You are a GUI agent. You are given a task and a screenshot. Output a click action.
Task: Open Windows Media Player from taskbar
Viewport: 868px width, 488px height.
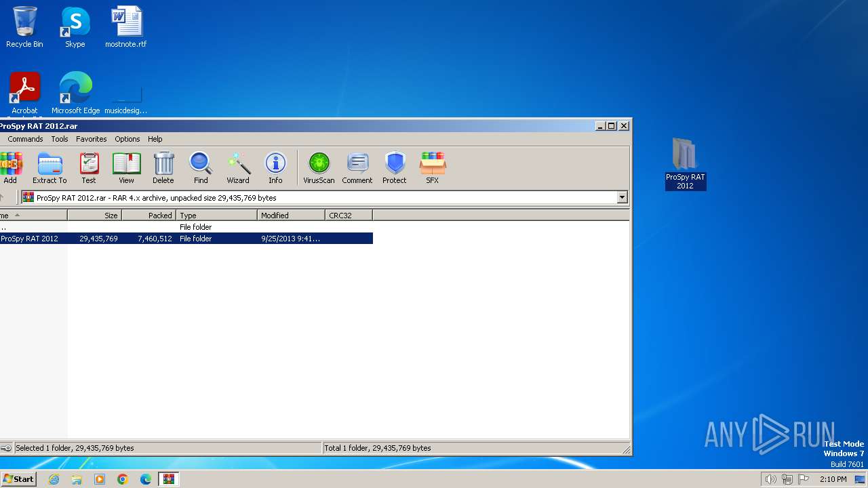click(100, 479)
